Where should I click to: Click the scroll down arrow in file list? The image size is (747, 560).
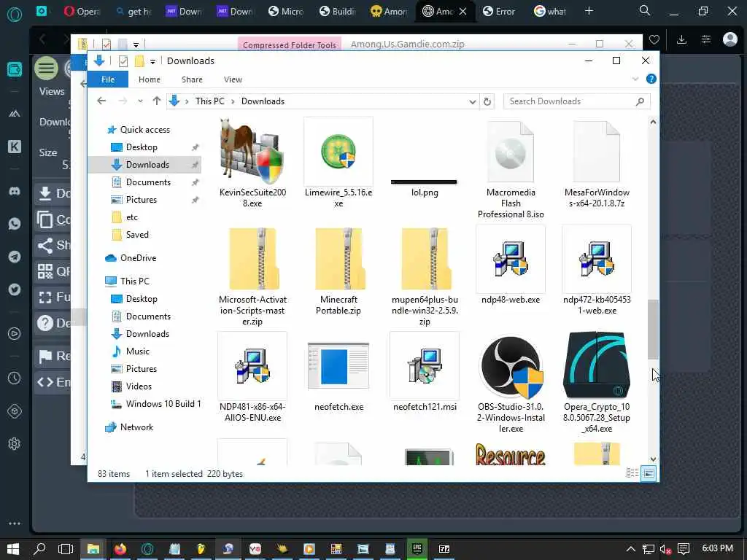653,459
